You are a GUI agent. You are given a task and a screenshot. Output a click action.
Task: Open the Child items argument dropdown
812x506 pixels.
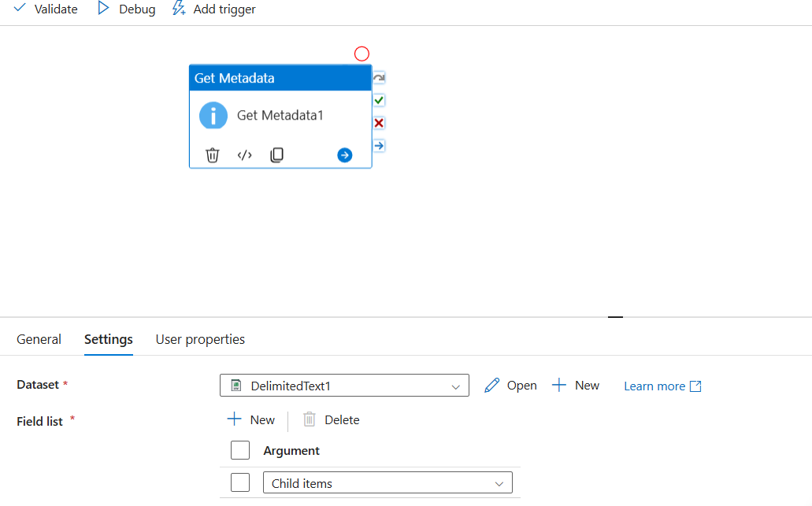[x=387, y=482]
